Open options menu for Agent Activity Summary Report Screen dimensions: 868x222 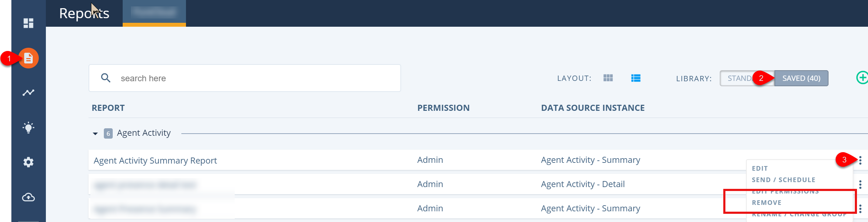pos(860,160)
